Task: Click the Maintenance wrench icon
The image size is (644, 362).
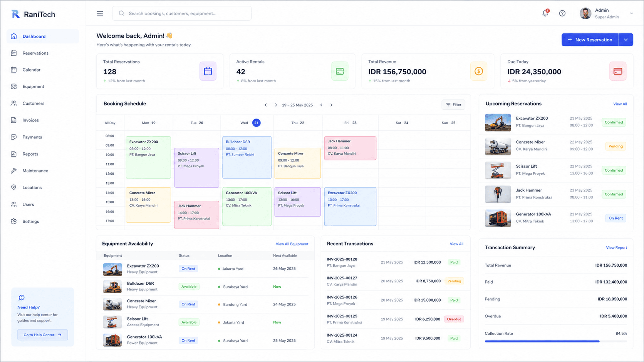Action: point(14,171)
